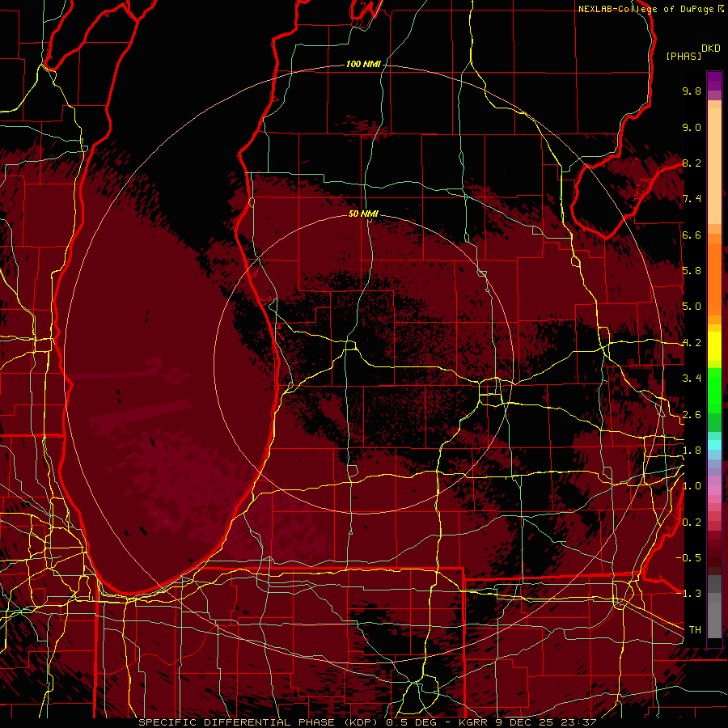Click the 4.2 value on the color scale
The image size is (728, 728).
click(x=692, y=343)
